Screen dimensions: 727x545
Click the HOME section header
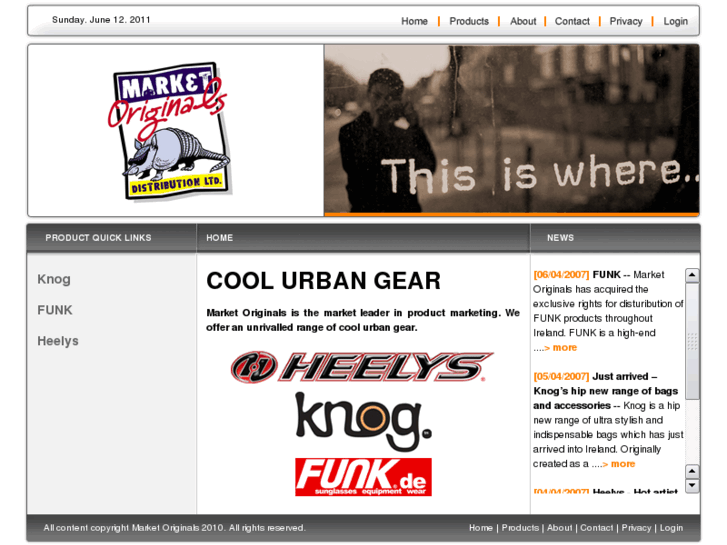point(219,238)
